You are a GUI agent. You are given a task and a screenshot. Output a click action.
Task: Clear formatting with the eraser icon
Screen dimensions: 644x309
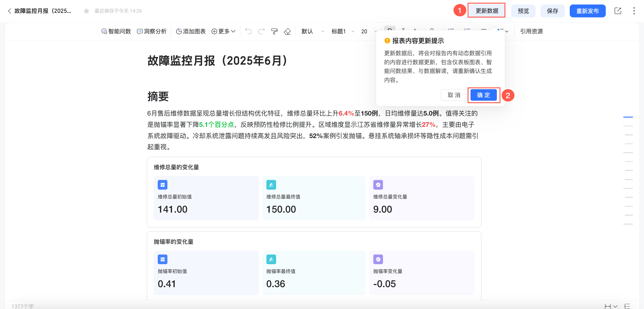tap(287, 31)
